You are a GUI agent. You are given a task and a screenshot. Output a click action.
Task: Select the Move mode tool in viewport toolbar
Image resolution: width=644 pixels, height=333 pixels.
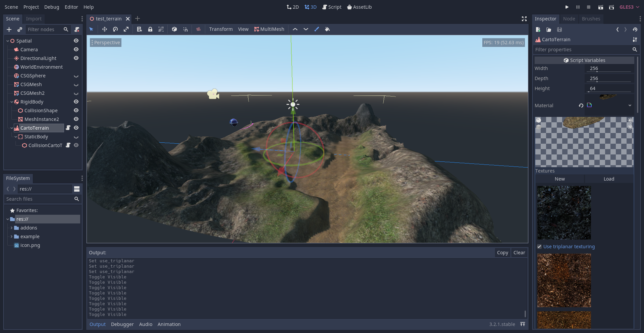104,29
